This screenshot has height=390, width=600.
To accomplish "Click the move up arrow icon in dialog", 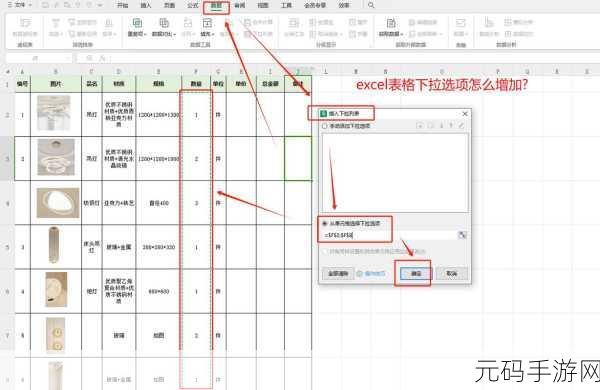I will click(451, 126).
